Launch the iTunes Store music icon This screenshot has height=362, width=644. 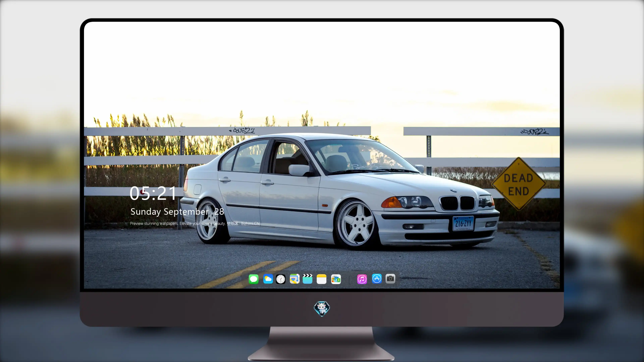[362, 279]
